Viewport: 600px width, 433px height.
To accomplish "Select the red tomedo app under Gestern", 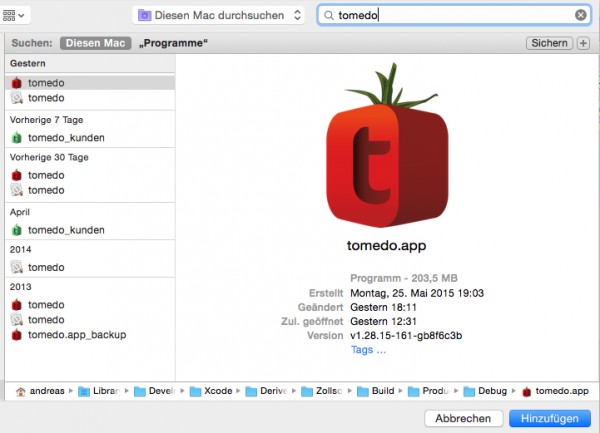I will tap(90, 83).
